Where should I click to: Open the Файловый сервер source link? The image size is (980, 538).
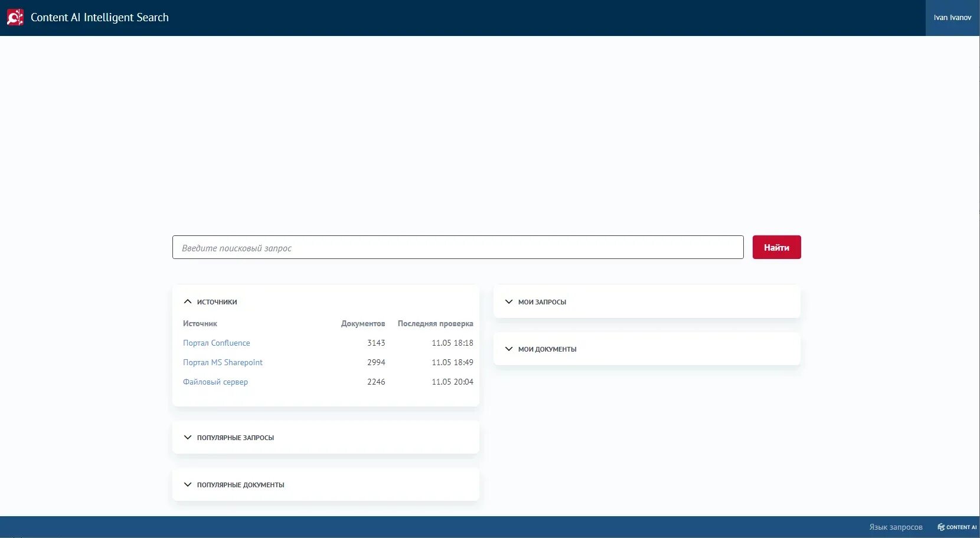215,382
